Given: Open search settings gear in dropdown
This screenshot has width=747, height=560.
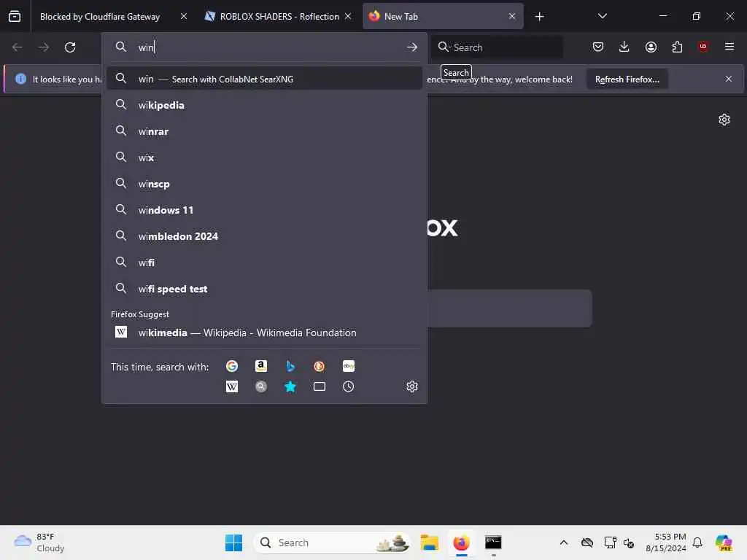Looking at the screenshot, I should pos(412,386).
